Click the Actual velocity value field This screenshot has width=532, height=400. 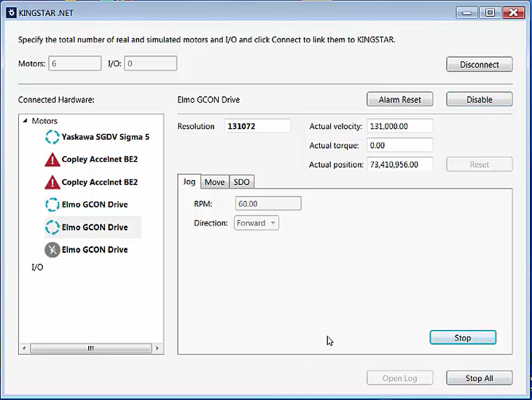399,126
